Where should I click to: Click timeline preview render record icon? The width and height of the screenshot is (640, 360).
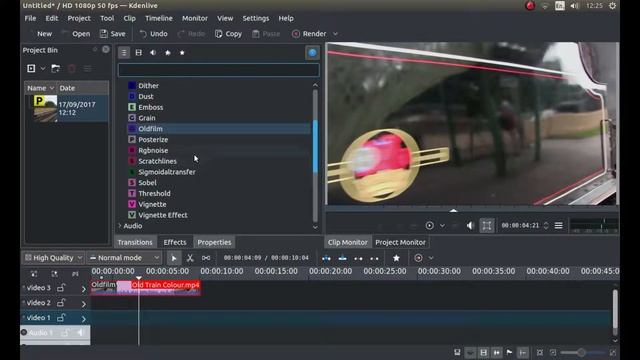coord(418,258)
